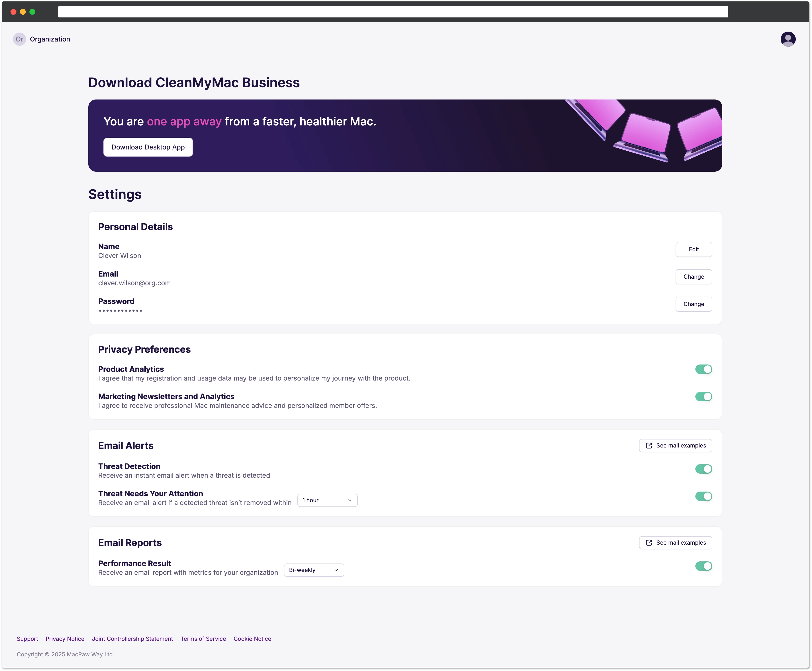Open Joint Controllership Statement link

tap(132, 638)
